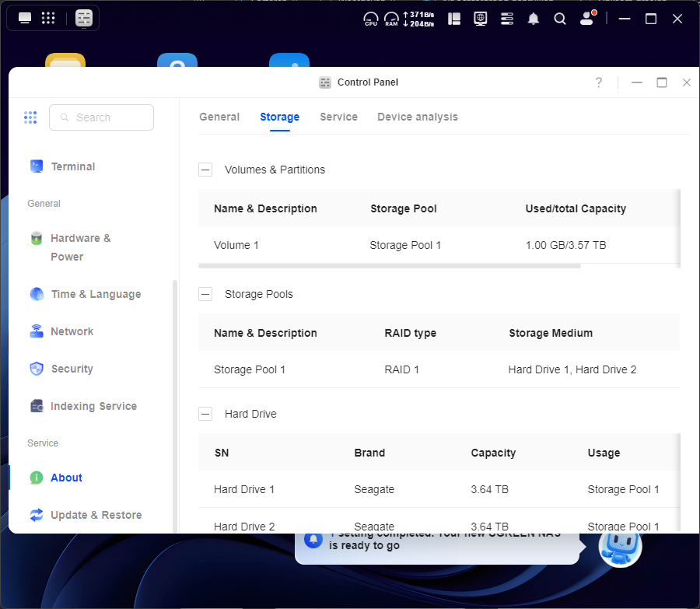
Task: Collapse the Storage Pools section
Action: pos(205,294)
